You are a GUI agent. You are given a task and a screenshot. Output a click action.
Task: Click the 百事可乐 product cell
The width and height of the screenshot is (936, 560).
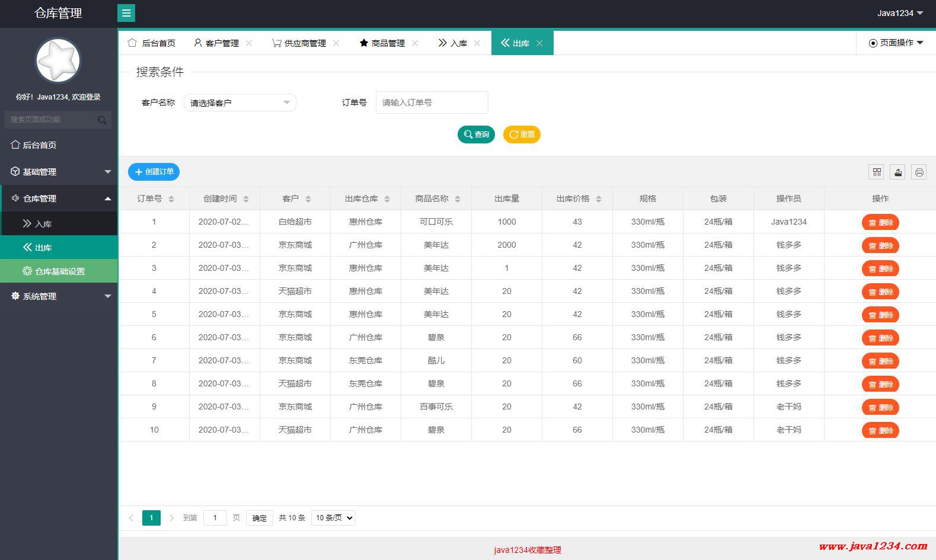pos(436,407)
